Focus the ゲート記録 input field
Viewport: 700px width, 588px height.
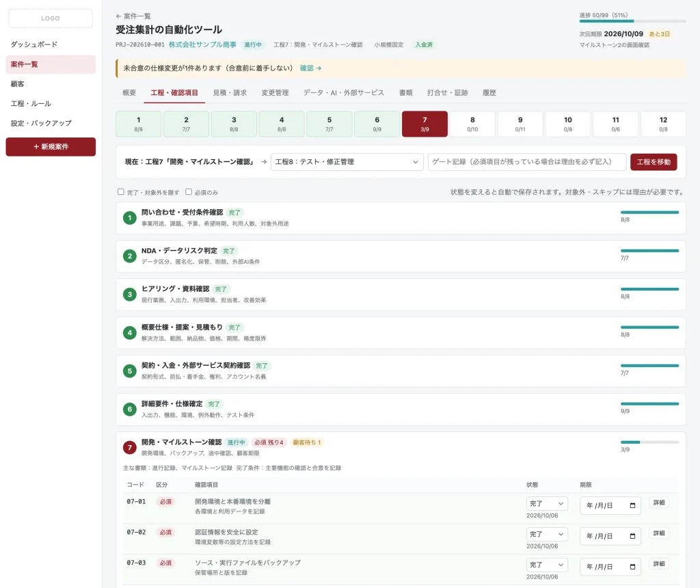tap(527, 162)
